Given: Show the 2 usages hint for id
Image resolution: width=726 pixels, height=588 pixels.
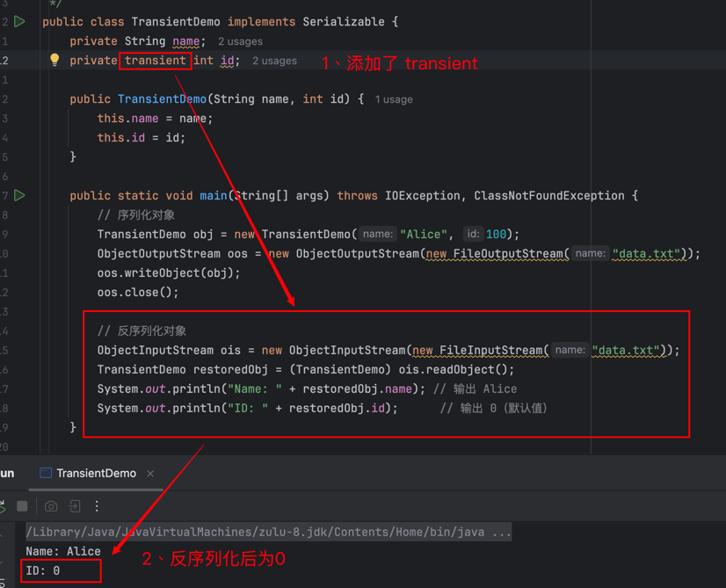Looking at the screenshot, I should click(x=274, y=61).
